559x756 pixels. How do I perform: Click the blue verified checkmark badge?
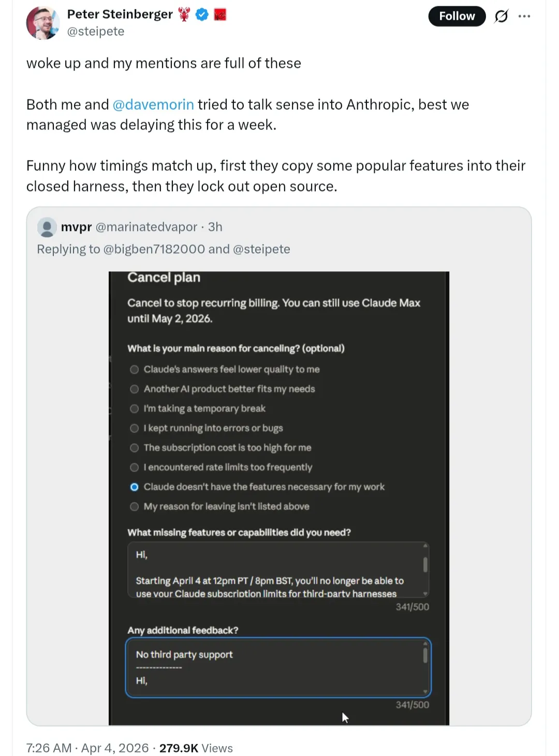[x=202, y=15]
